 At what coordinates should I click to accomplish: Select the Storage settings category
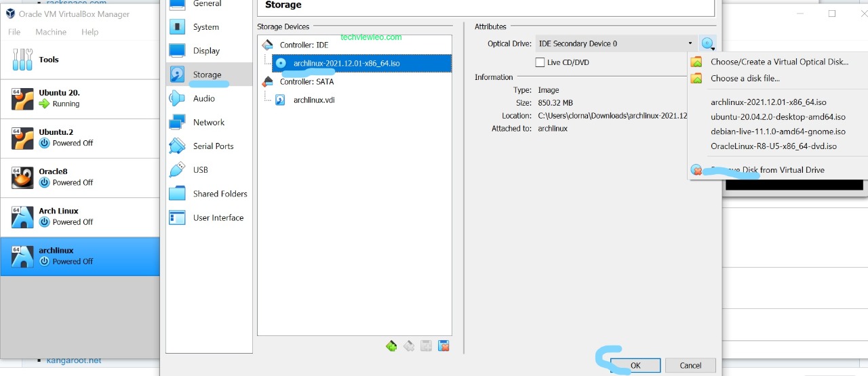tap(209, 75)
